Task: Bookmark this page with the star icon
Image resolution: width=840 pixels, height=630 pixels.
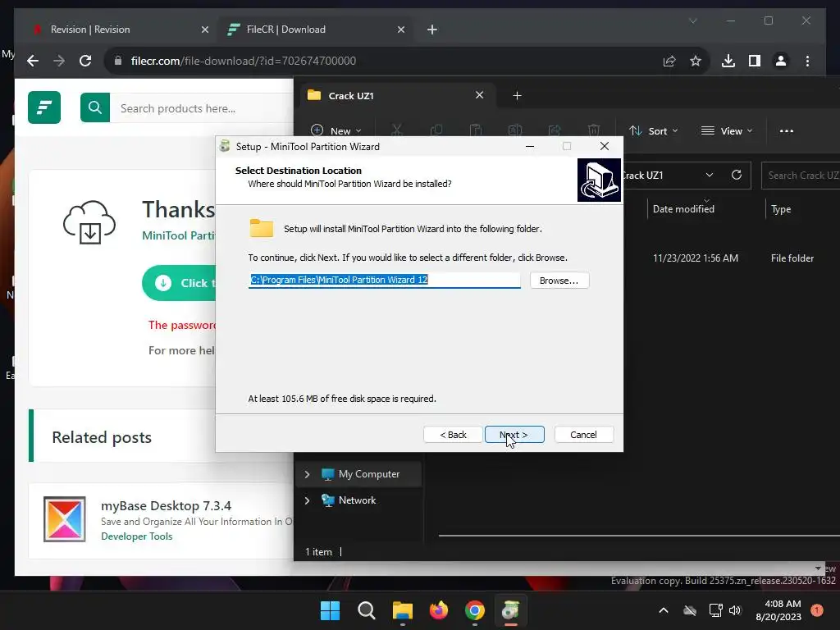Action: (696, 61)
